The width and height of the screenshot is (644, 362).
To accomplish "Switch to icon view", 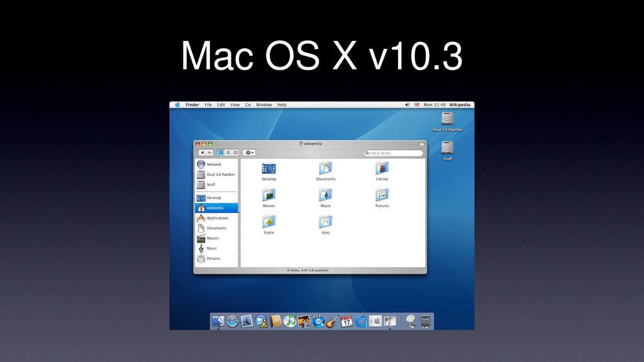I will point(221,152).
